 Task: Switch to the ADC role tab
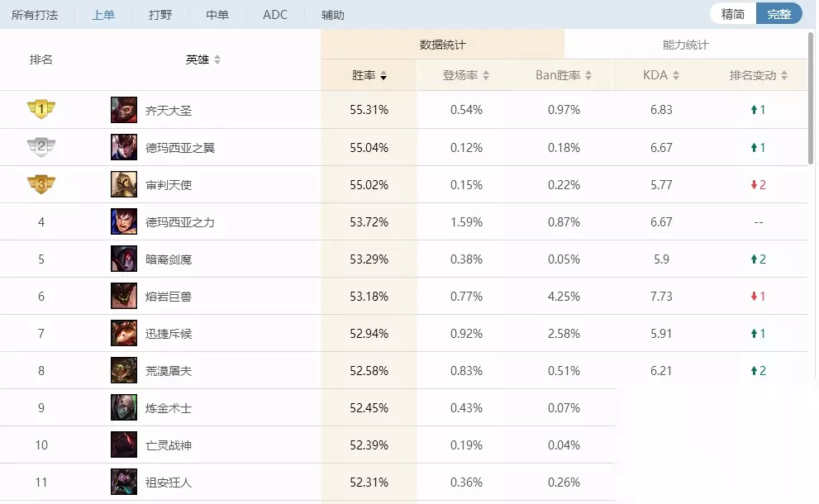click(275, 15)
